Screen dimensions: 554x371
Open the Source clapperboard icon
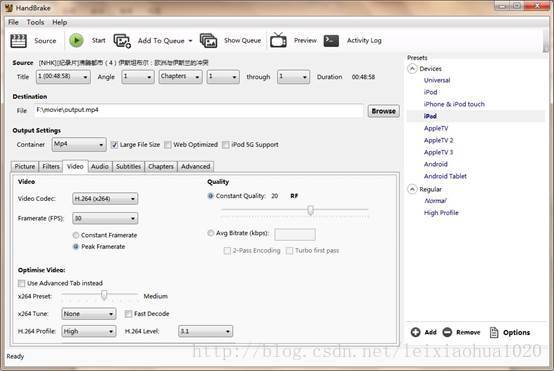[18, 41]
